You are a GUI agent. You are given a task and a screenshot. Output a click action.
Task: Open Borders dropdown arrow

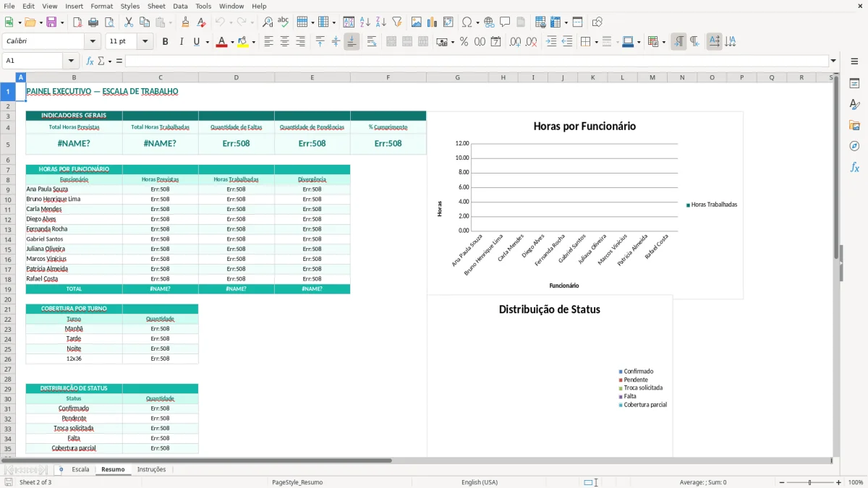pyautogui.click(x=597, y=42)
